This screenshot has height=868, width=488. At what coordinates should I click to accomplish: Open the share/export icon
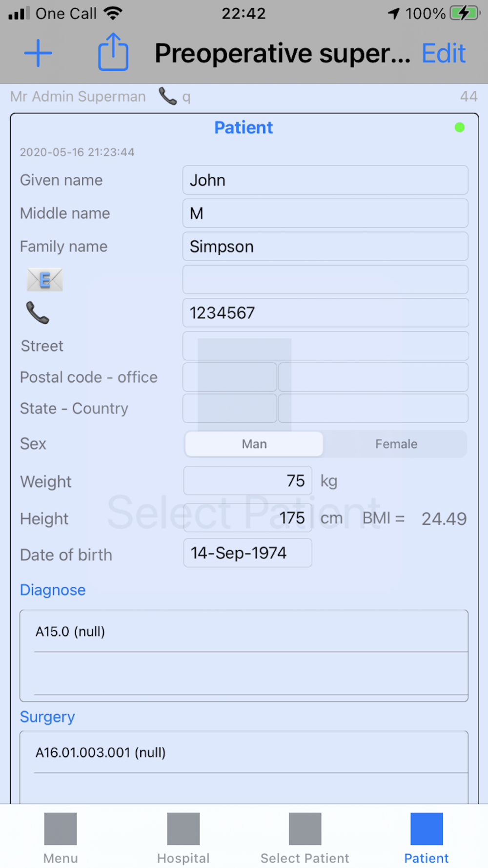[113, 52]
